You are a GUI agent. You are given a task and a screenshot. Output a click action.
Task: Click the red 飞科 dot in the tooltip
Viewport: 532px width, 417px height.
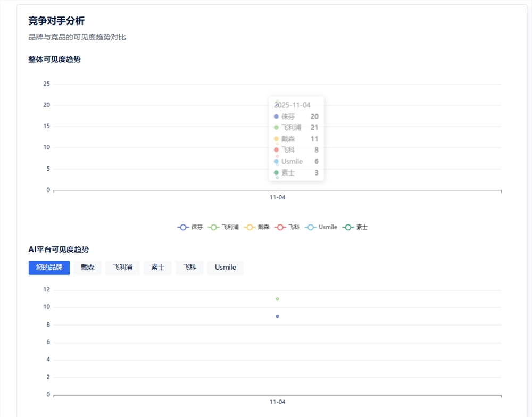[277, 150]
